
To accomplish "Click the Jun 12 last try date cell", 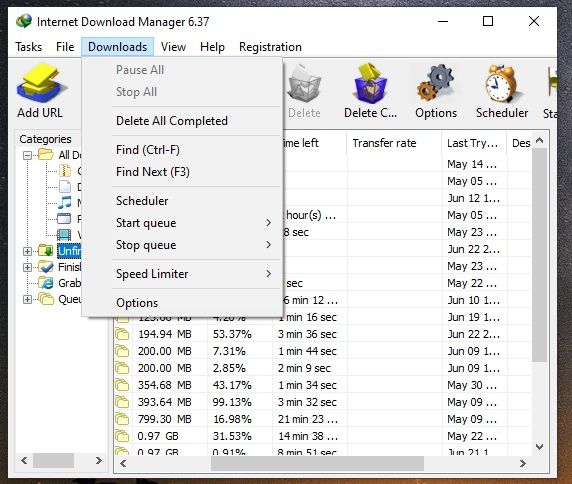I will click(474, 198).
